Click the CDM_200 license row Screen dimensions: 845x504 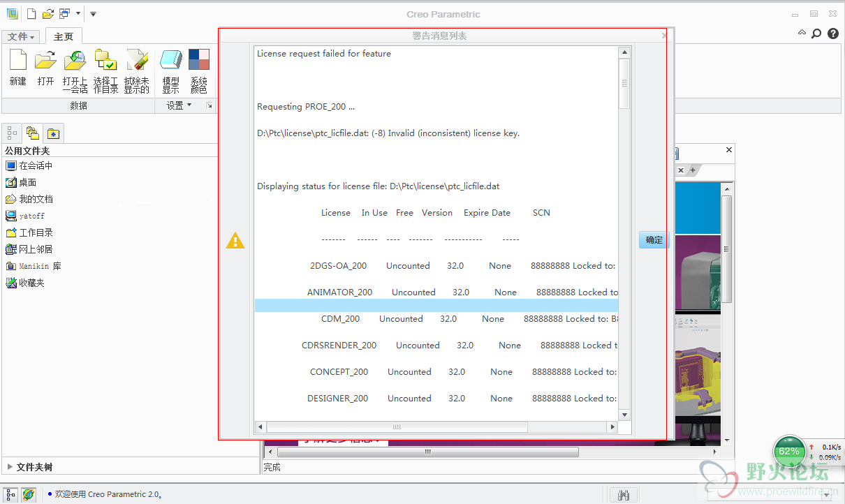click(x=436, y=318)
